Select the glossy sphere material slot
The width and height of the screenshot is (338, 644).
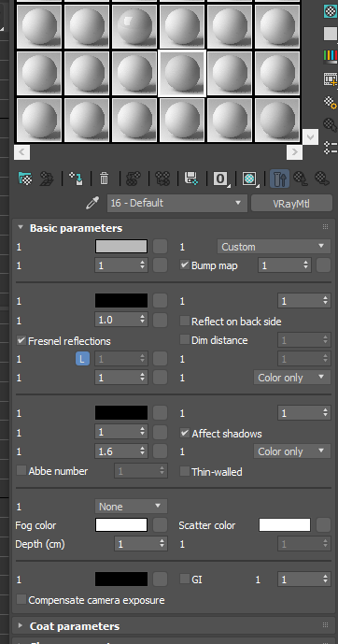point(134,26)
